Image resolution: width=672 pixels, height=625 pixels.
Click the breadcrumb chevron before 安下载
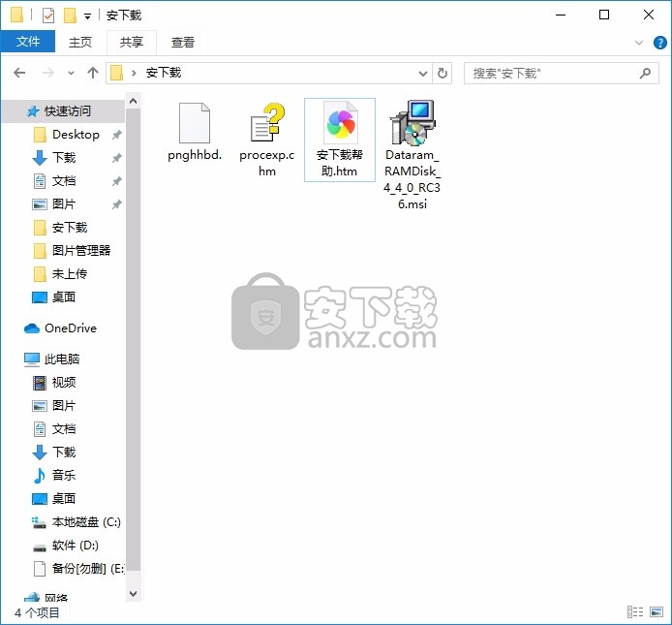coord(134,74)
